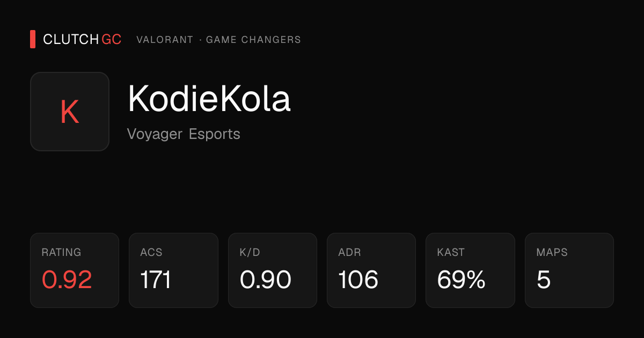Click the red 0.92 rating value
Screen dimensions: 644x338
(67, 280)
